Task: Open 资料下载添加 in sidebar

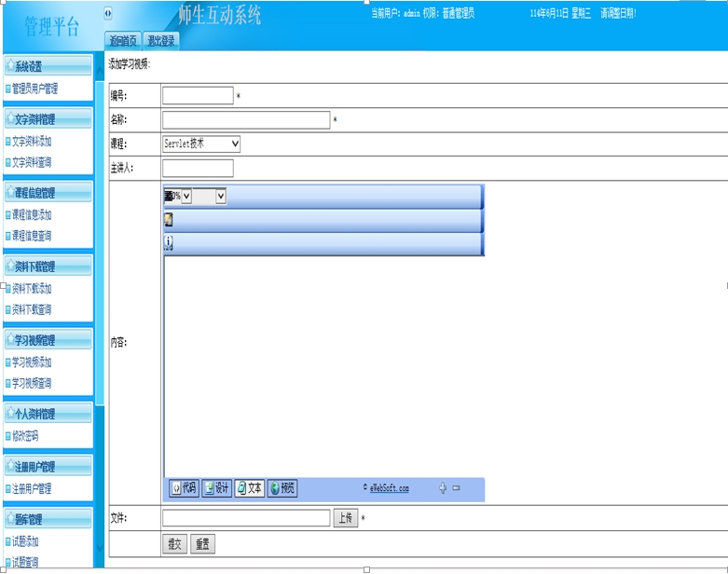Action: point(32,289)
